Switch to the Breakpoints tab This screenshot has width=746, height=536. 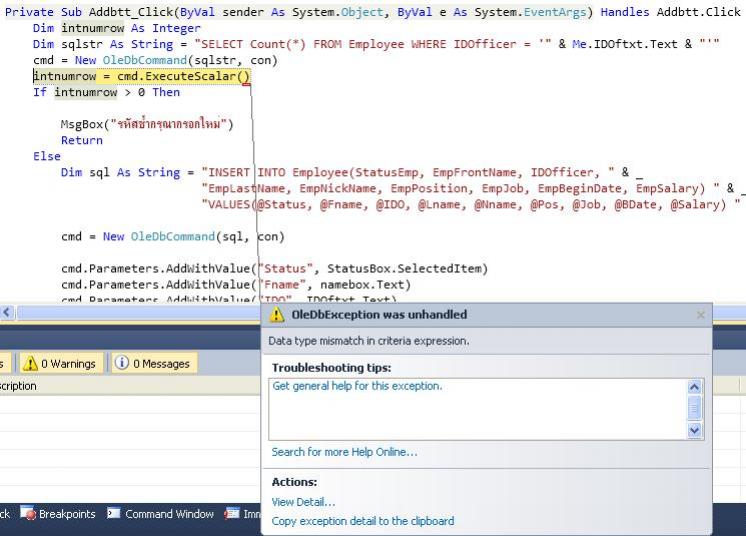[x=58, y=514]
